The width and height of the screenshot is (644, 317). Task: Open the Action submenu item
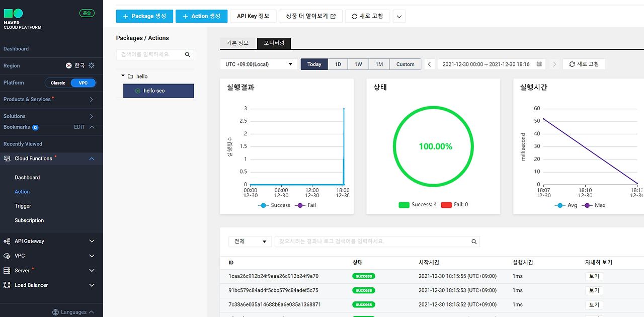pyautogui.click(x=22, y=192)
